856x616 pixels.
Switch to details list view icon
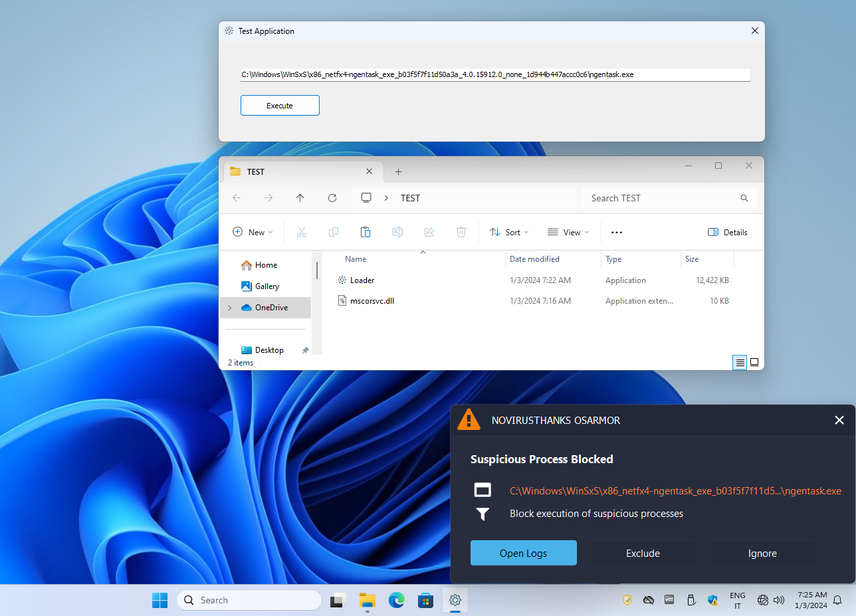(740, 362)
